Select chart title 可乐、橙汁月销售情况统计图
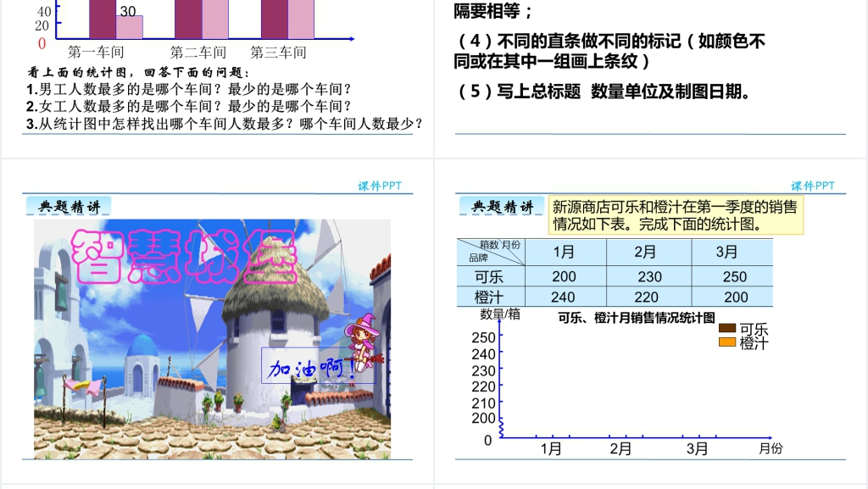 click(x=636, y=318)
